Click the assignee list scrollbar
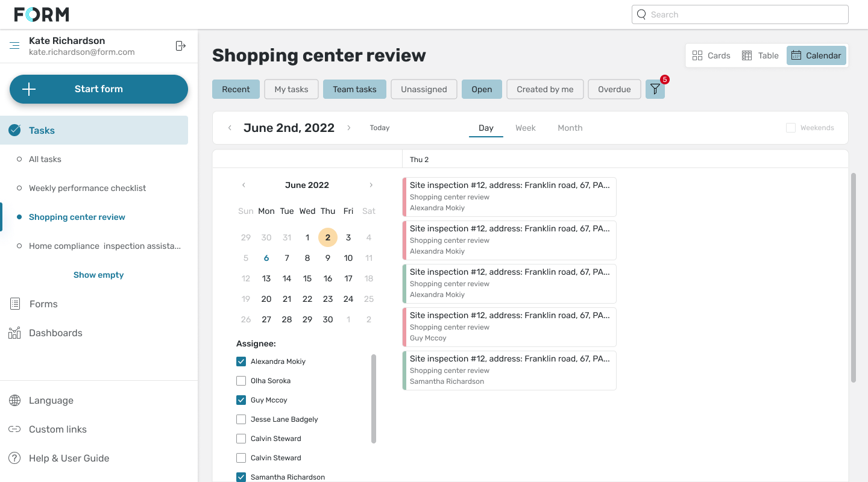Viewport: 868px width, 482px height. click(x=374, y=399)
